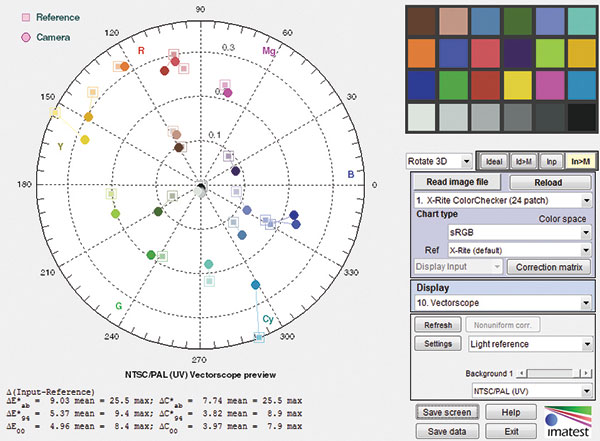Click the yellow patch in third row
Image resolution: width=600 pixels, height=441 pixels.
pos(518,85)
